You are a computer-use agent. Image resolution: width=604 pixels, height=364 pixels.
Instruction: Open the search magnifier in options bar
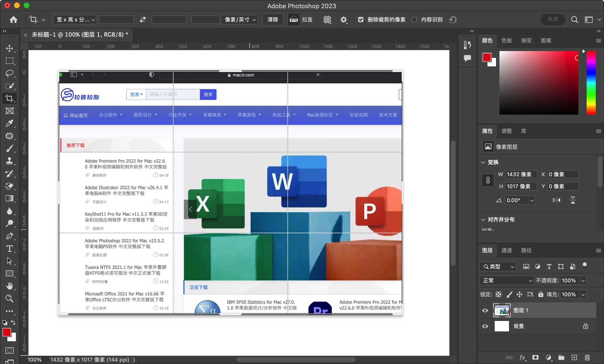pos(574,20)
